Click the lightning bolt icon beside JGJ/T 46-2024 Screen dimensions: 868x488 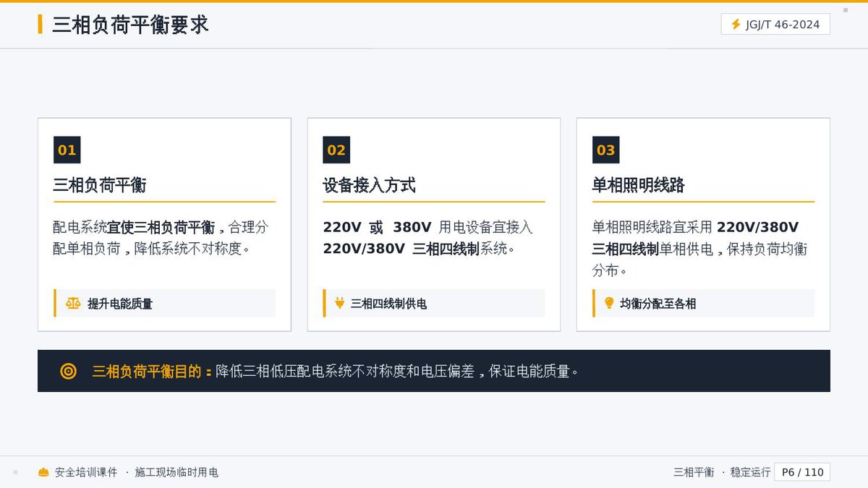pos(736,25)
